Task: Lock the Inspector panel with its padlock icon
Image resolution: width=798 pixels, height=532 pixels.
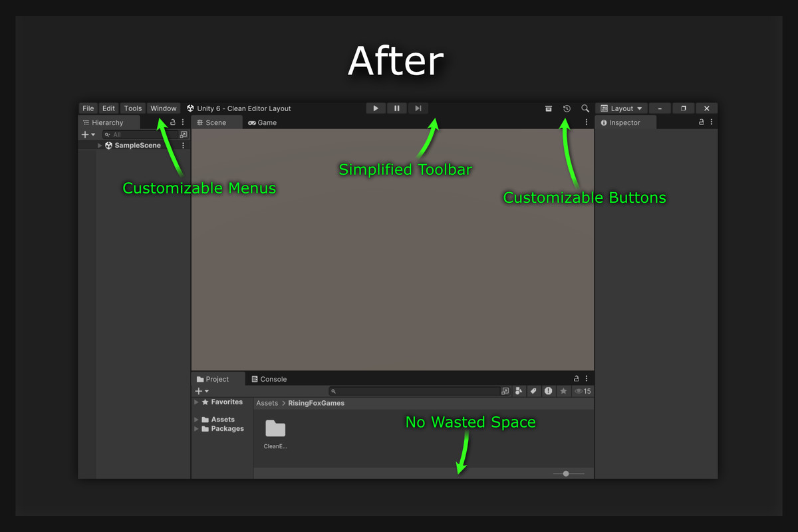Action: (x=700, y=122)
